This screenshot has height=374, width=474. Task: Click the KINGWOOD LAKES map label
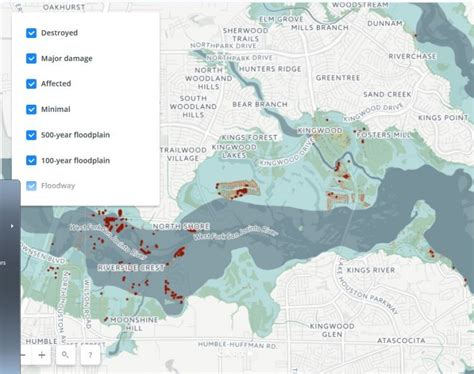[x=234, y=151]
